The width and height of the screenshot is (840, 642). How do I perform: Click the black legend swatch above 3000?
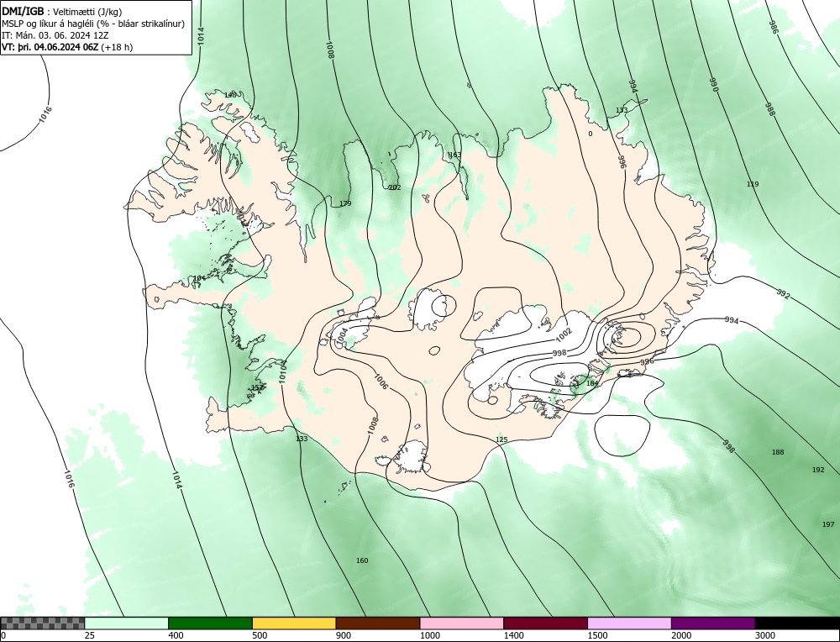(798, 623)
